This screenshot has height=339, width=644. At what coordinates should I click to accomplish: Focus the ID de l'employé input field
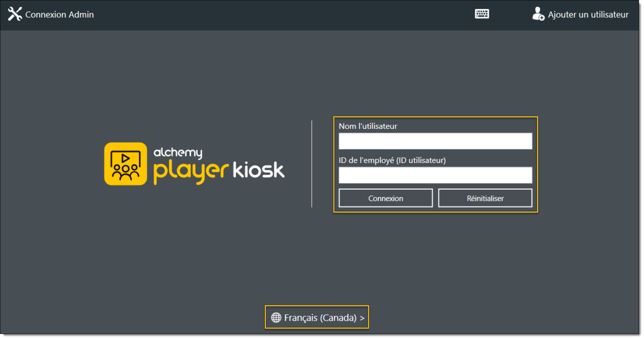click(435, 175)
